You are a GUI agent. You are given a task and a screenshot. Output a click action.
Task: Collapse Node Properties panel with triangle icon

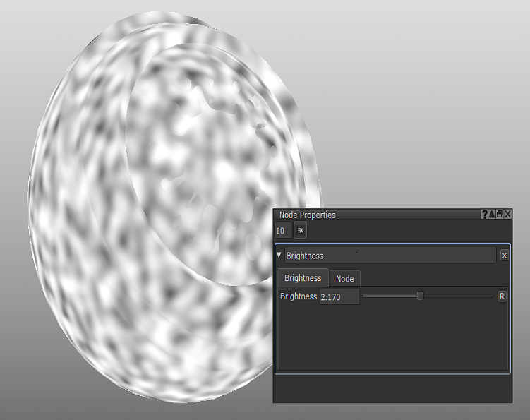click(x=492, y=215)
